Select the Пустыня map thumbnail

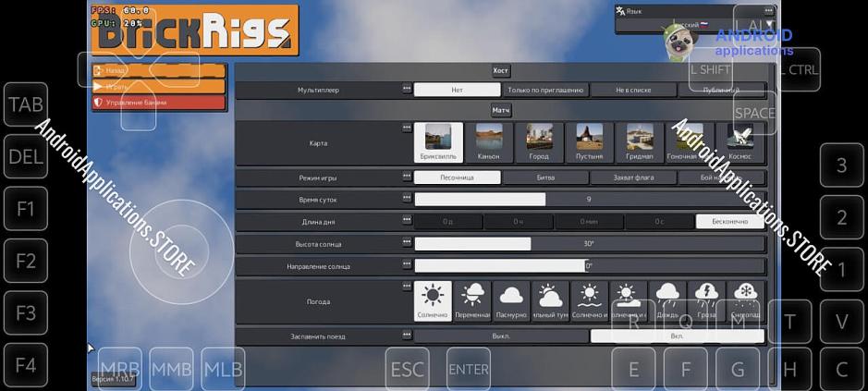point(590,142)
